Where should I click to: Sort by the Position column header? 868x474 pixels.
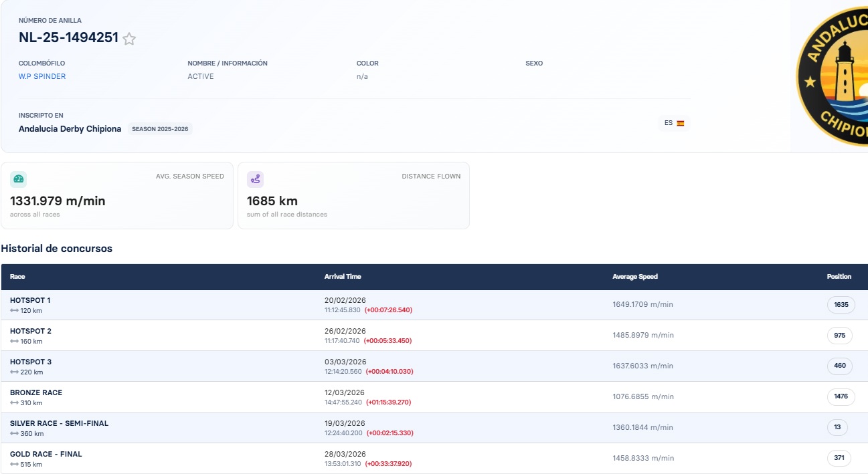tap(839, 277)
